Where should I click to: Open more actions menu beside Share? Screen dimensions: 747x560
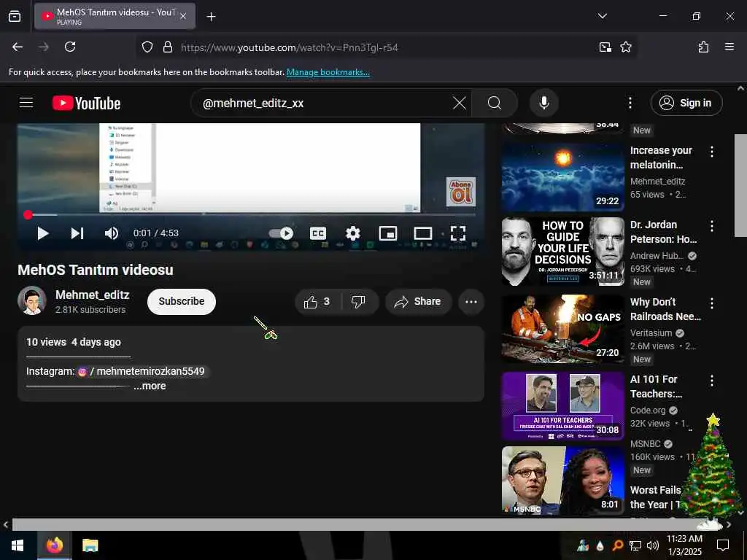[x=471, y=301]
